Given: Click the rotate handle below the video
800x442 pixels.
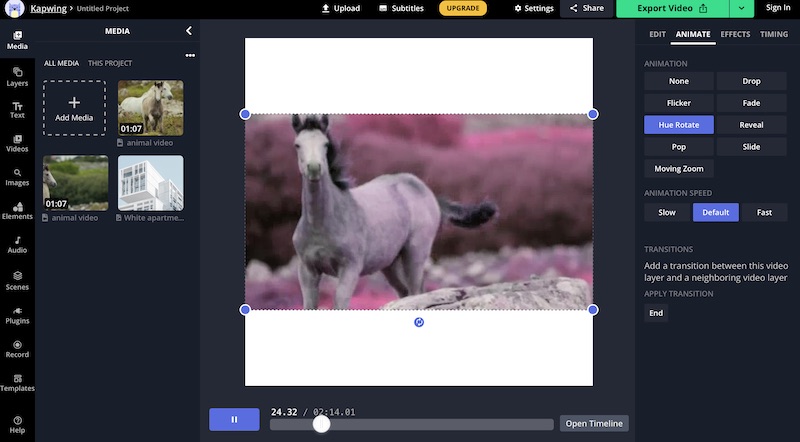Looking at the screenshot, I should click(419, 322).
